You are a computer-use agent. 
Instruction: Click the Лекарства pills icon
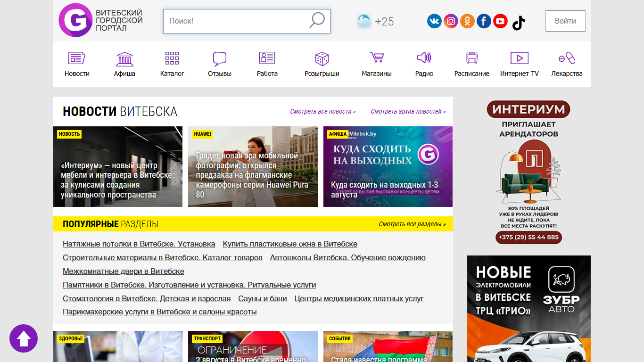(567, 58)
